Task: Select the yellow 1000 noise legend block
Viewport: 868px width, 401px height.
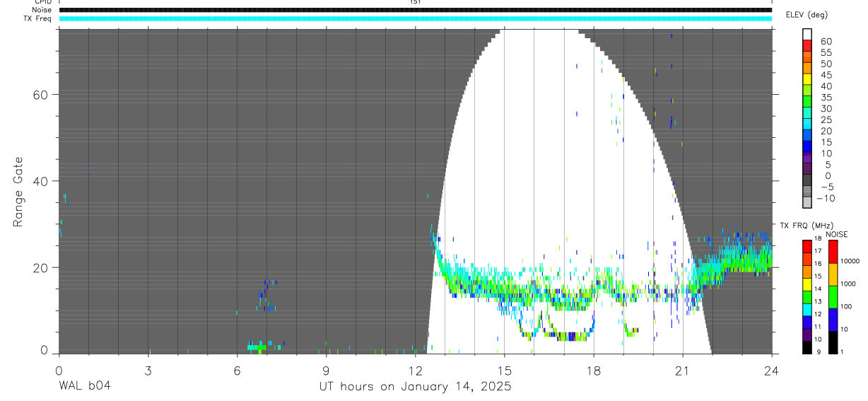Action: tap(832, 274)
